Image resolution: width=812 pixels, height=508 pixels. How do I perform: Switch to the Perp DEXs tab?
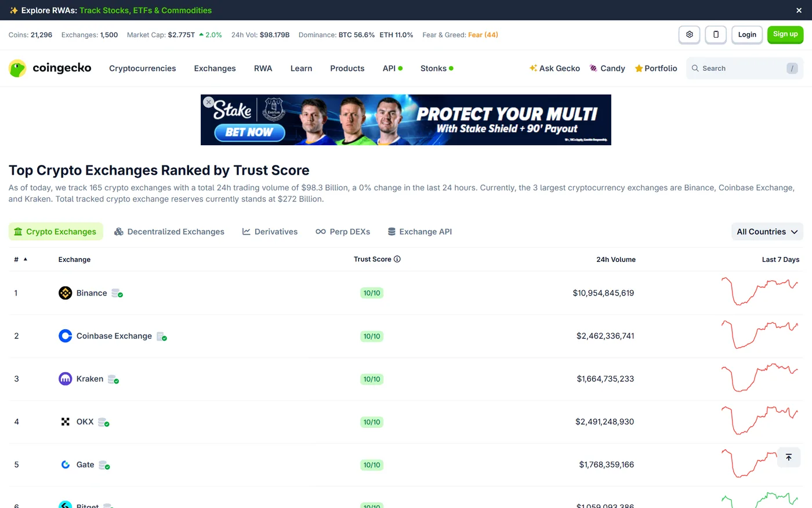343,232
